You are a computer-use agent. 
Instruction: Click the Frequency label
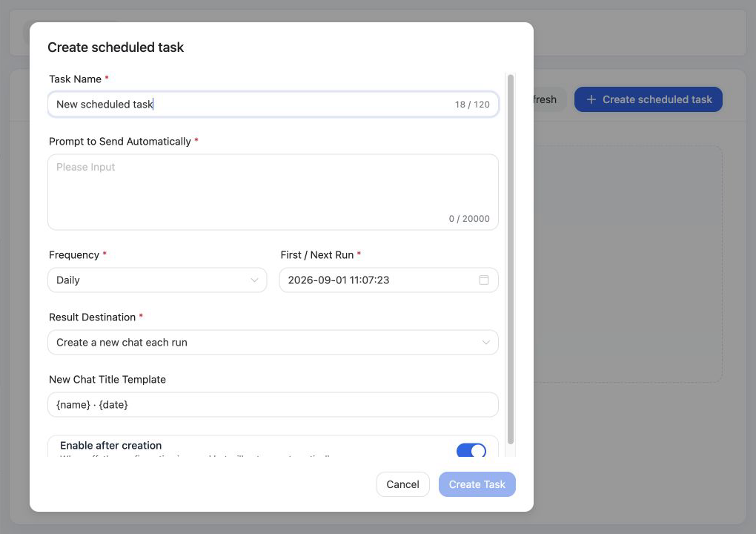pos(74,254)
